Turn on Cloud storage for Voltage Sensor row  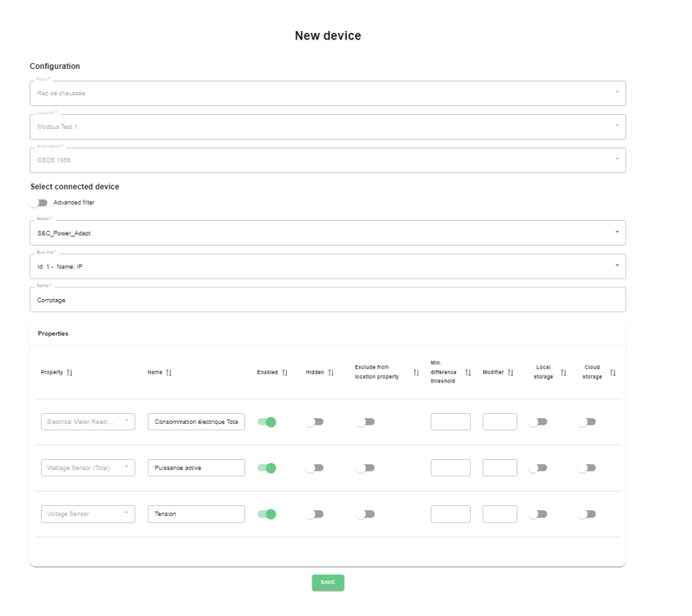click(586, 514)
